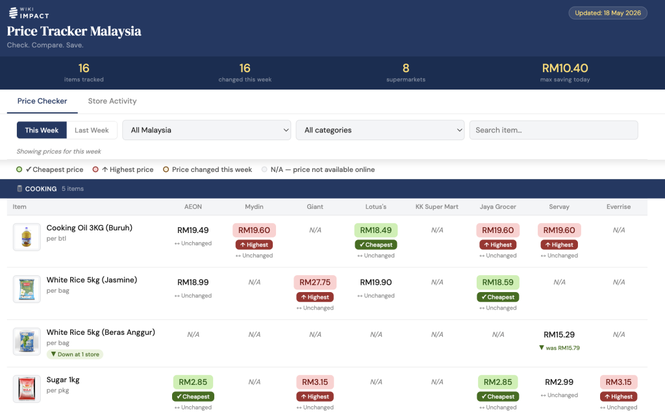The image size is (665, 416).
Task: Click the Cooking category header icon
Action: (x=20, y=189)
